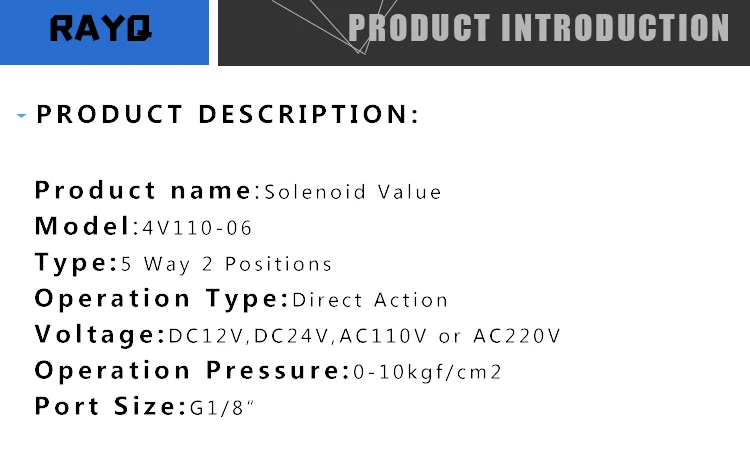Select the PRODUCT DESCRIPTION heading
750x456 pixels.
(x=228, y=114)
